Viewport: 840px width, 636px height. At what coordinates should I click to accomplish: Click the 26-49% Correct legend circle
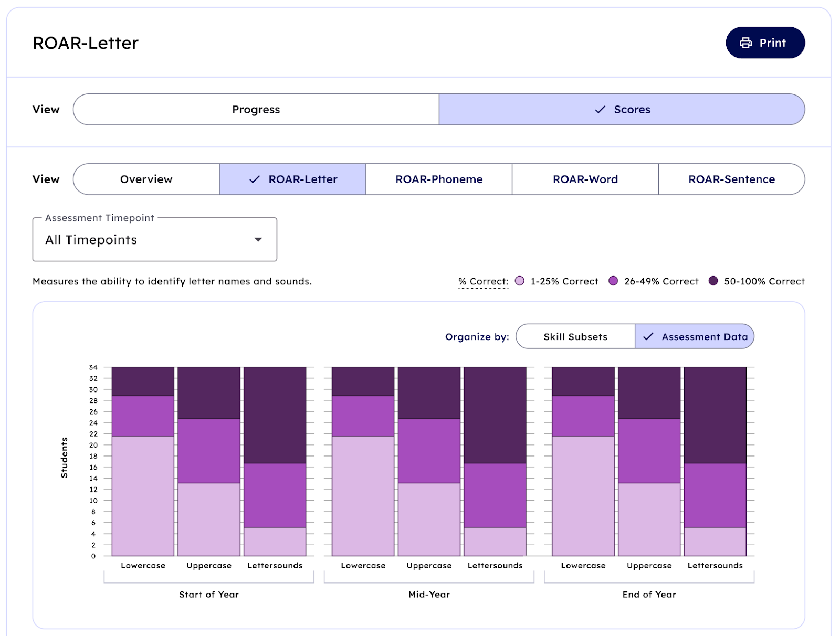pyautogui.click(x=613, y=281)
